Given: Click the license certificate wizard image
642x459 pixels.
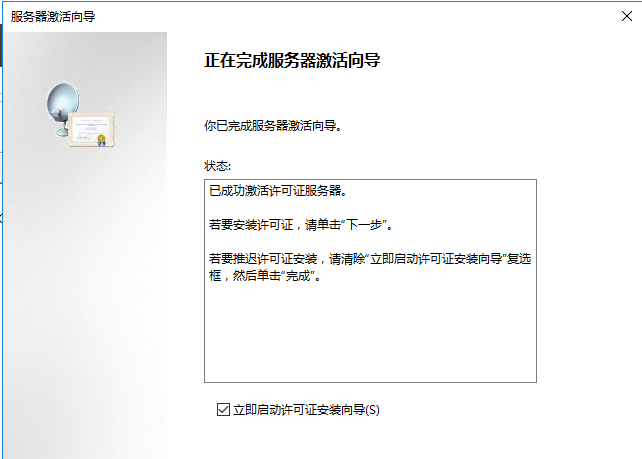Looking at the screenshot, I should click(81, 115).
